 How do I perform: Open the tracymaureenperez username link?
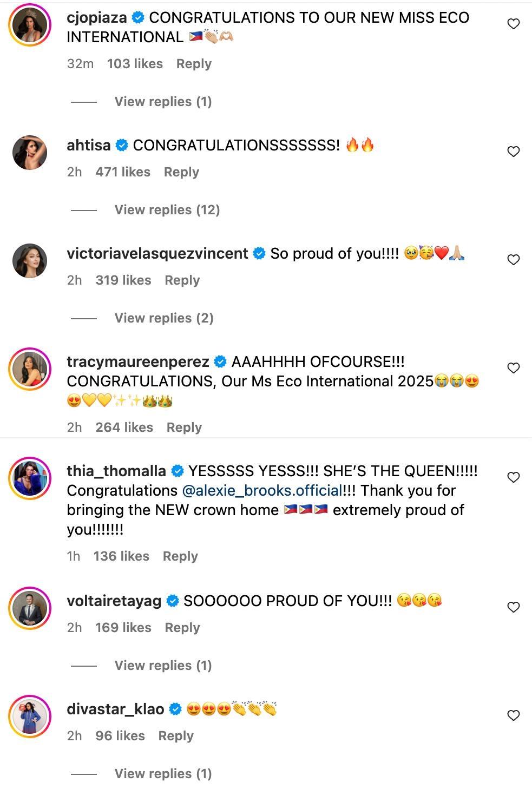[x=137, y=361]
